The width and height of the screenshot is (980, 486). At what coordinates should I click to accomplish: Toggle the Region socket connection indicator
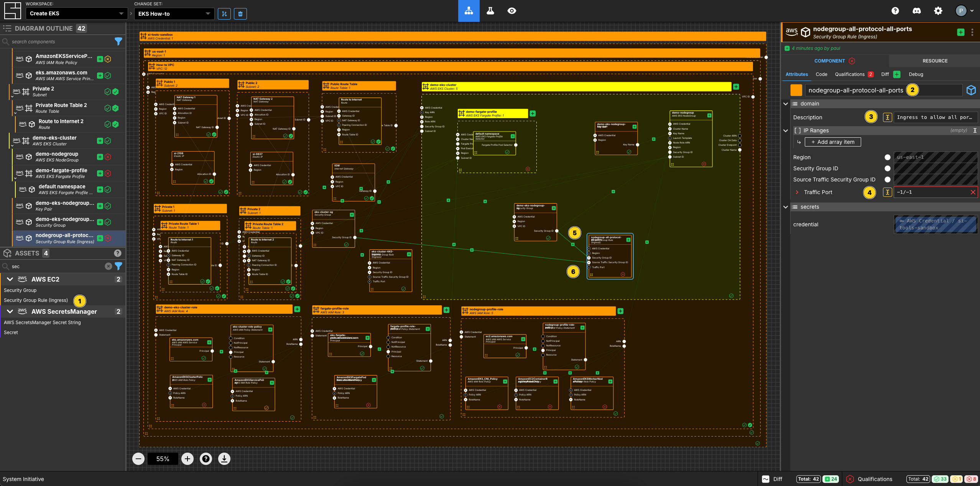pyautogui.click(x=887, y=157)
